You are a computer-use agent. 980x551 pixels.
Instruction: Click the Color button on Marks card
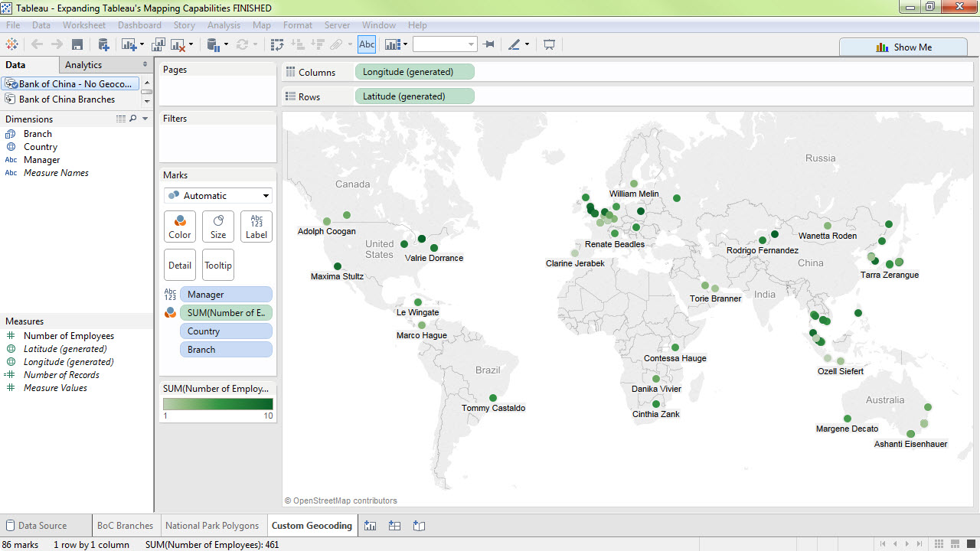(180, 227)
